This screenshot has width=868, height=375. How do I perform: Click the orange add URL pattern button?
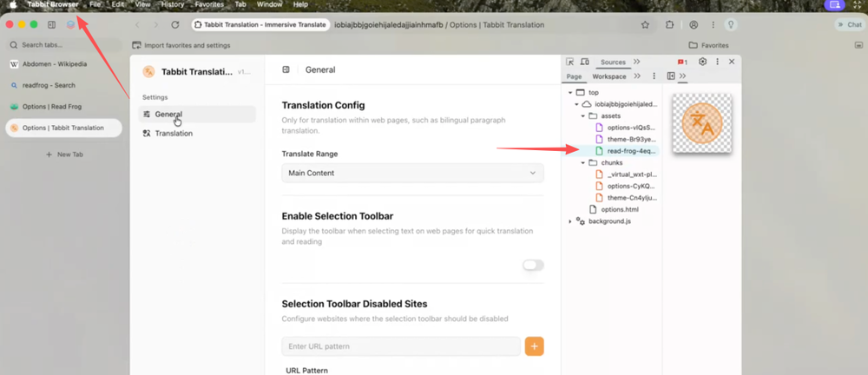tap(534, 346)
